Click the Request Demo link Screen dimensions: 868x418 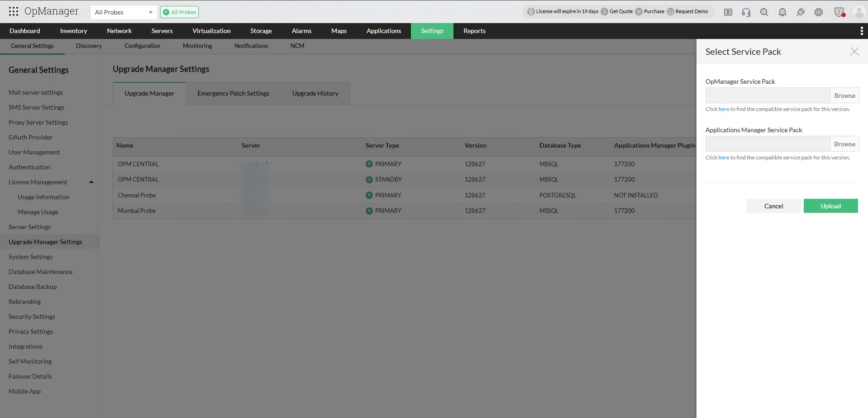tap(692, 12)
